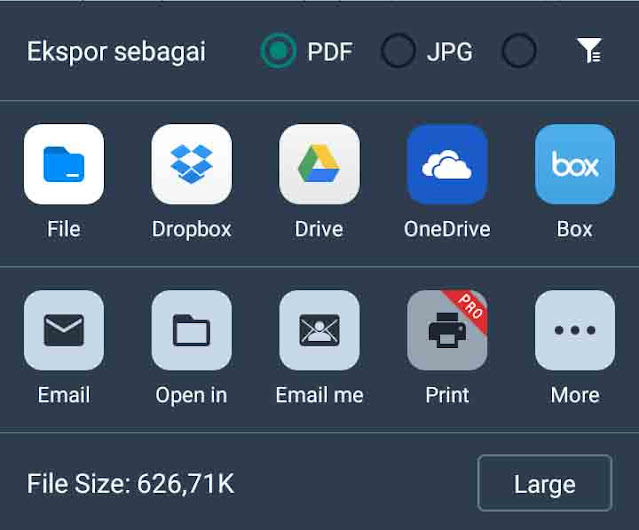Open More sharing options
639x530 pixels.
pos(575,330)
